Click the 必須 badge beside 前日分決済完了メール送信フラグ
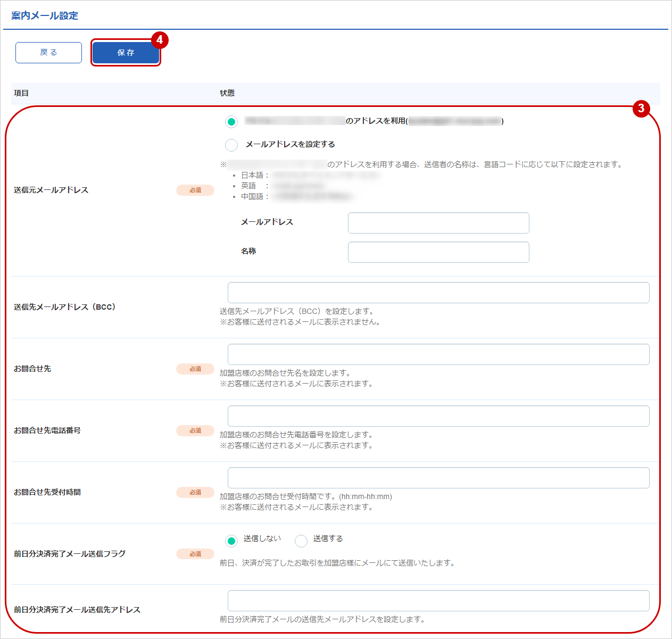 [x=195, y=554]
